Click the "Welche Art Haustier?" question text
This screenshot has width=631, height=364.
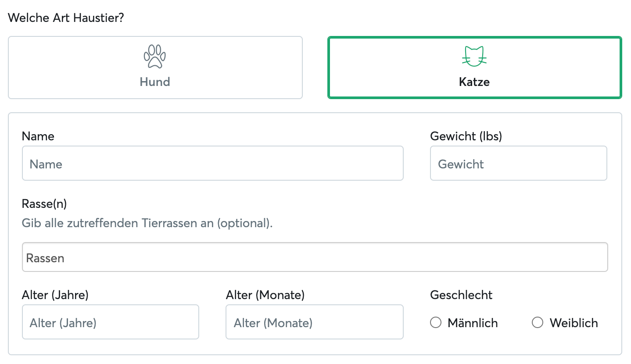[x=66, y=18]
